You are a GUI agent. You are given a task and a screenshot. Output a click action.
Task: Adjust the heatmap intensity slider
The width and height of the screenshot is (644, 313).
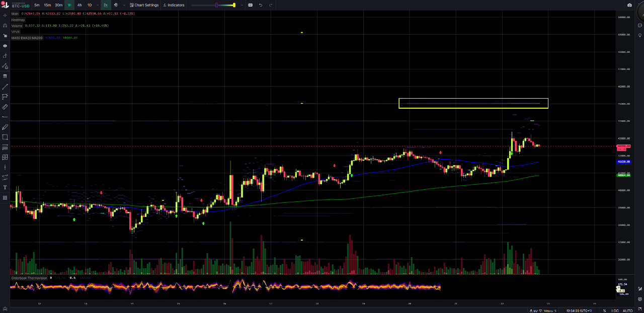coord(217,5)
